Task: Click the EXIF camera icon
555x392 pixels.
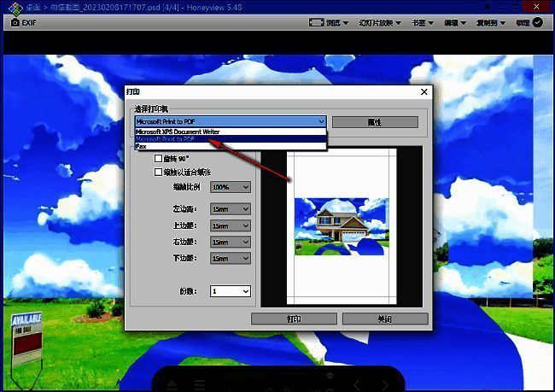Action: tap(15, 23)
